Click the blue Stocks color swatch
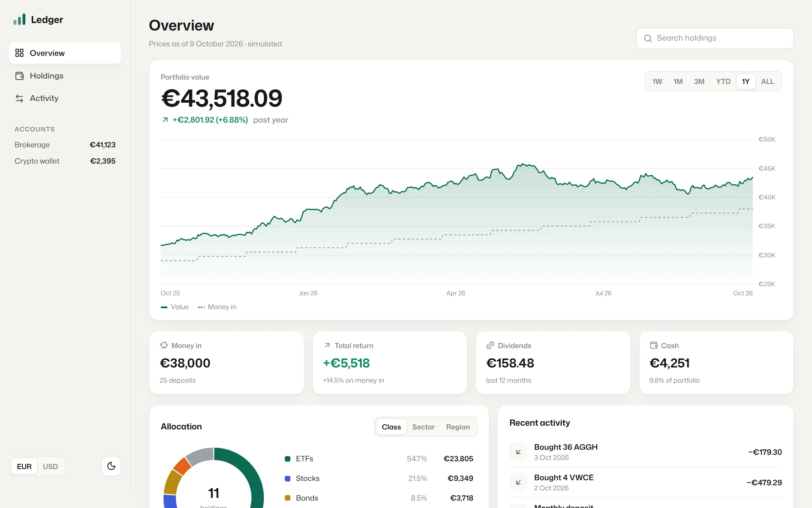The image size is (812, 508). click(288, 479)
